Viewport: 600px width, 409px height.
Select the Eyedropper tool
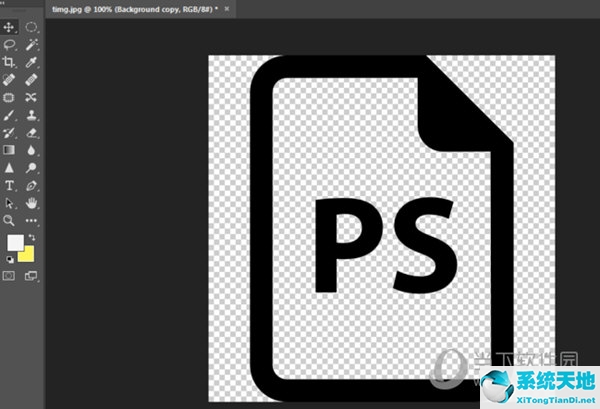pyautogui.click(x=32, y=62)
